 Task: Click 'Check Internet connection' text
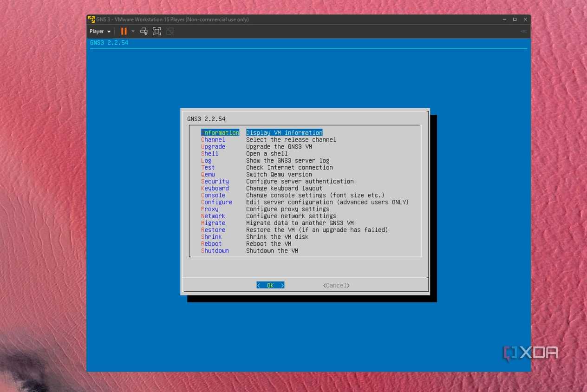290,168
